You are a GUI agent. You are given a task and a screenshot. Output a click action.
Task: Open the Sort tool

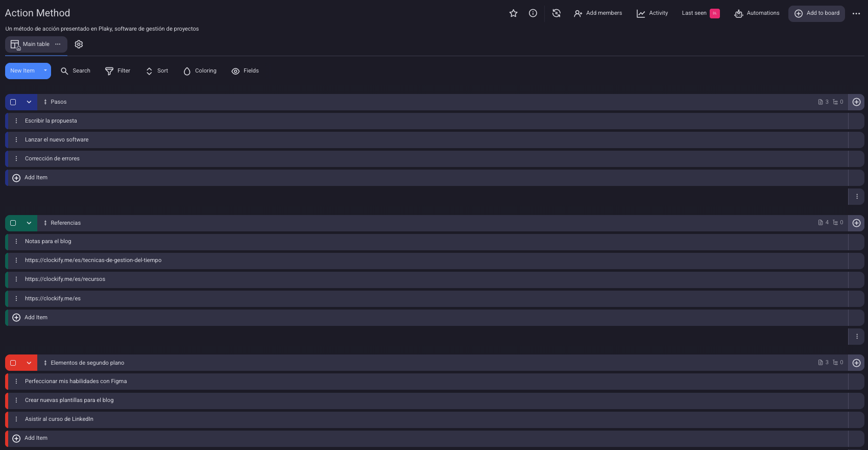(157, 71)
